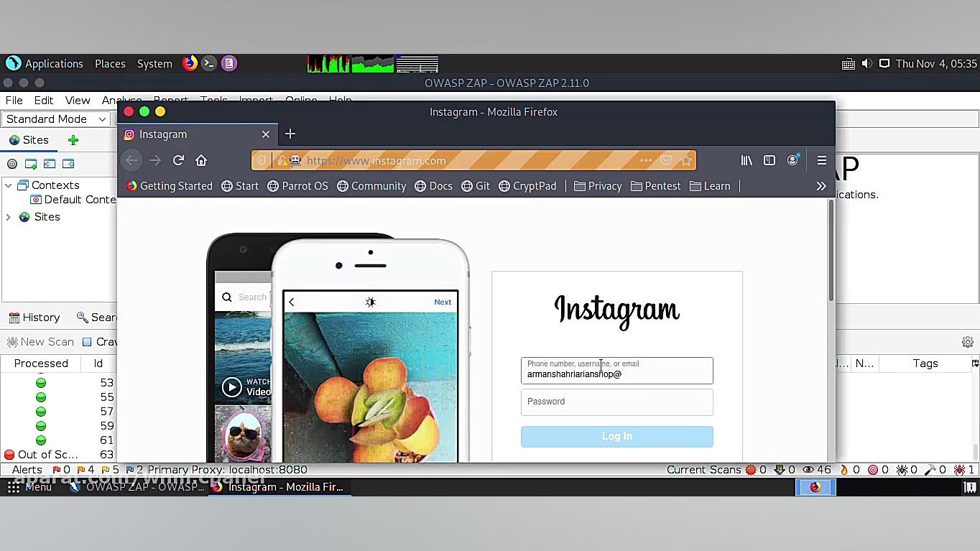The width and height of the screenshot is (980, 551).
Task: Open the Places menu in top panel
Action: coord(110,63)
